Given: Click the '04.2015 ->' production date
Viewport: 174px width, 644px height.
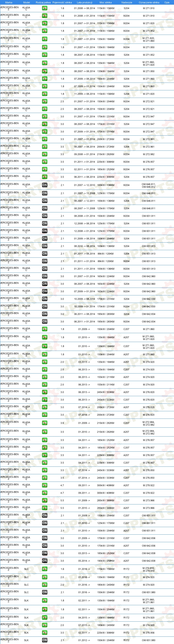Looking at the screenshot, I should (84, 618).
